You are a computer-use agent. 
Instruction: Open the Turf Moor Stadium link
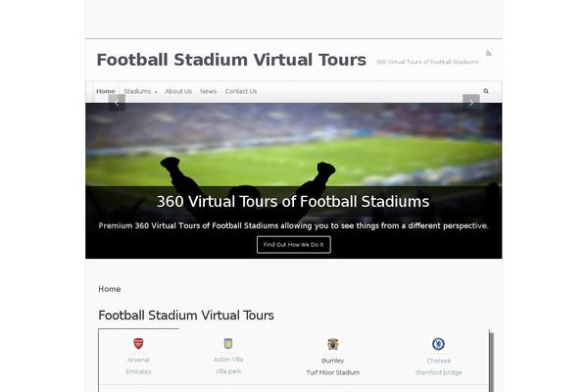tap(333, 372)
